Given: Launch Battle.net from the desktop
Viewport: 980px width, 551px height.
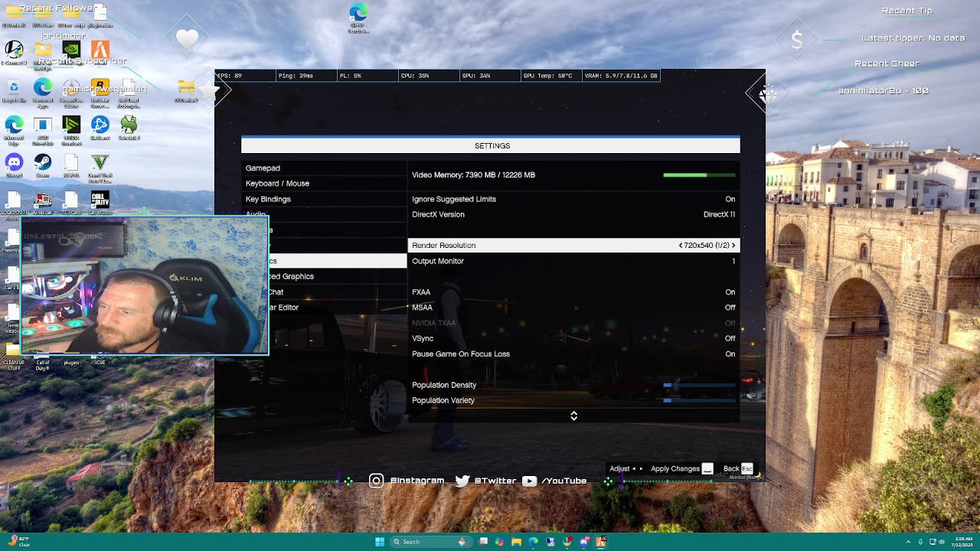Looking at the screenshot, I should click(100, 127).
